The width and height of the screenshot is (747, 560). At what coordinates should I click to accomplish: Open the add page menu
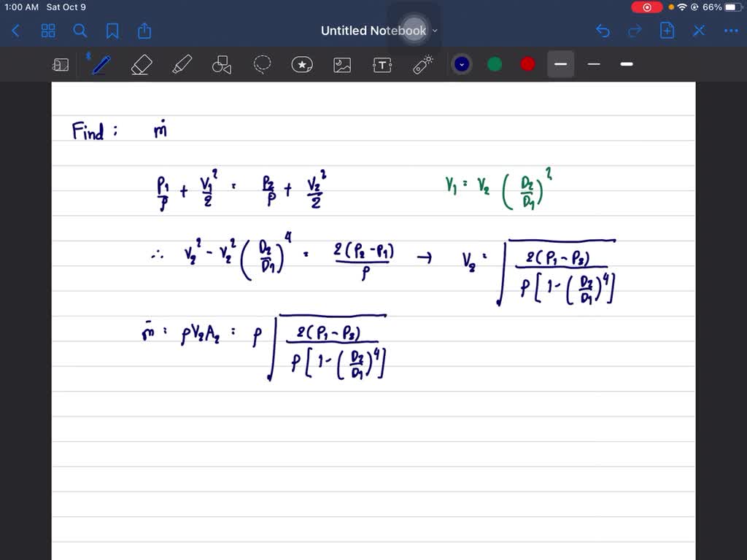[667, 31]
